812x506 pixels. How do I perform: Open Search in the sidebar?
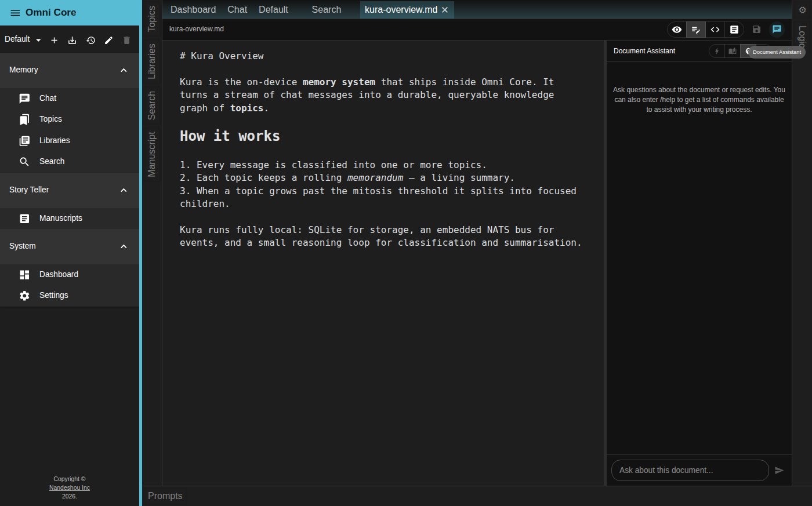[70, 161]
